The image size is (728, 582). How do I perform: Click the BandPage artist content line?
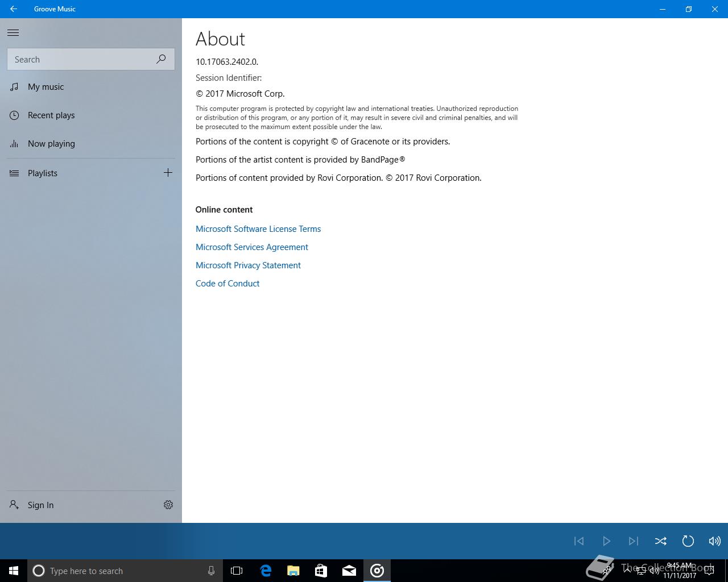(300, 160)
